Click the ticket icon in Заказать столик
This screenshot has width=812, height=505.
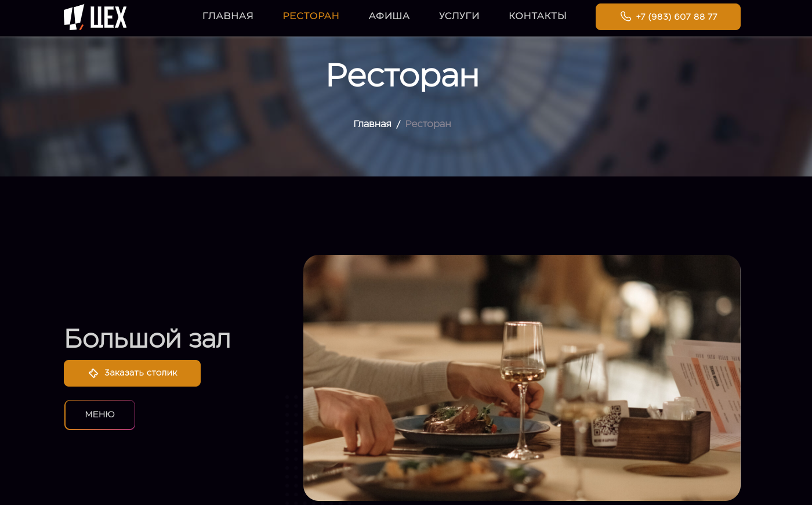point(93,373)
